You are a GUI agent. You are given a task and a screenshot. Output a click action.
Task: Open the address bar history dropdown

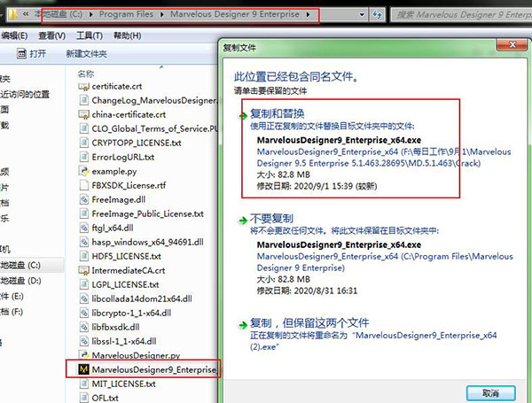pos(362,14)
